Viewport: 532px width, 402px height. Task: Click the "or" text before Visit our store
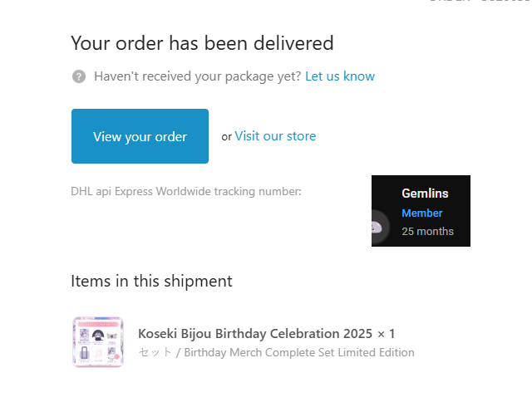(226, 137)
